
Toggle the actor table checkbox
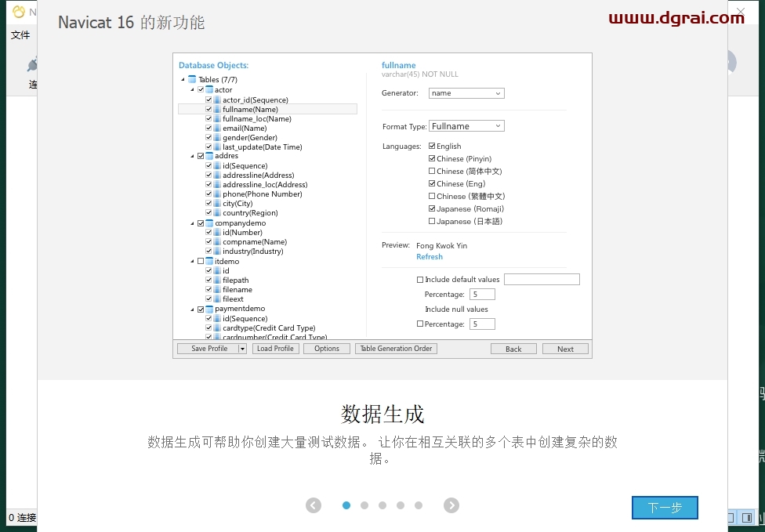[201, 90]
